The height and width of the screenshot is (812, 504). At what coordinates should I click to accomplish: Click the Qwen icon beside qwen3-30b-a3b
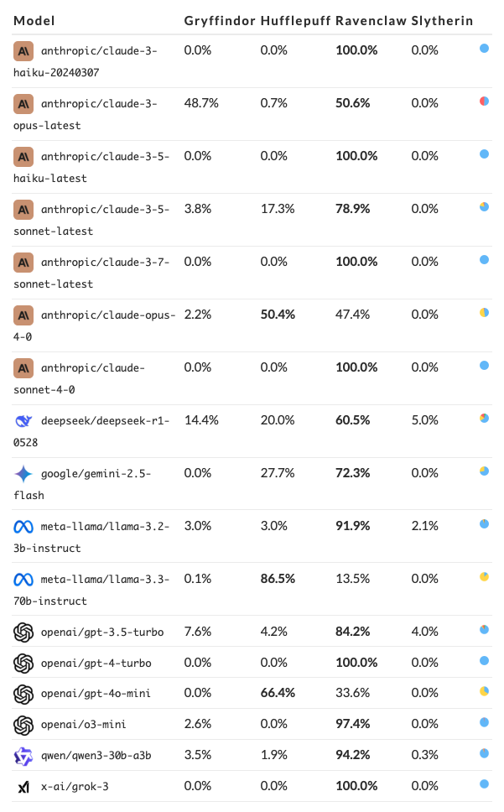click(x=23, y=756)
